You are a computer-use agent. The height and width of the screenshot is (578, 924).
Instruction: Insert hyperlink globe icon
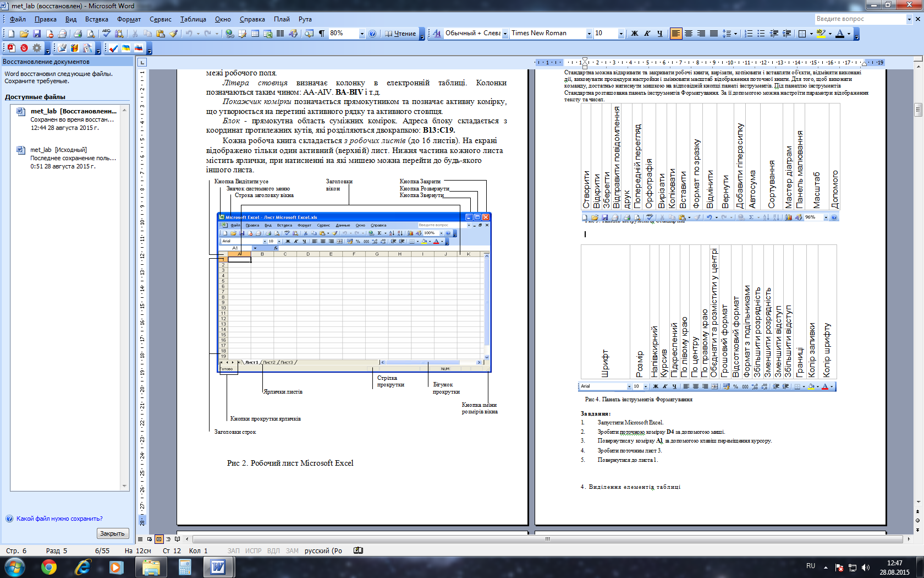tap(229, 34)
